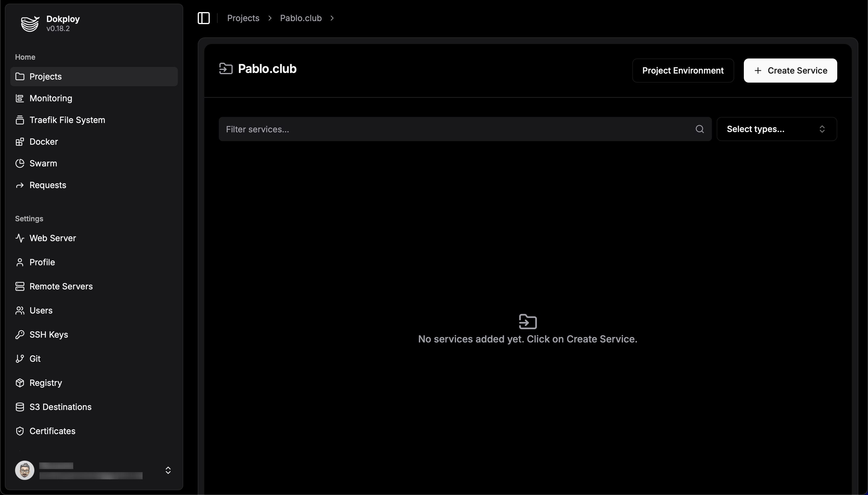The image size is (868, 495).
Task: Click the Web Server activity icon
Action: (x=20, y=238)
